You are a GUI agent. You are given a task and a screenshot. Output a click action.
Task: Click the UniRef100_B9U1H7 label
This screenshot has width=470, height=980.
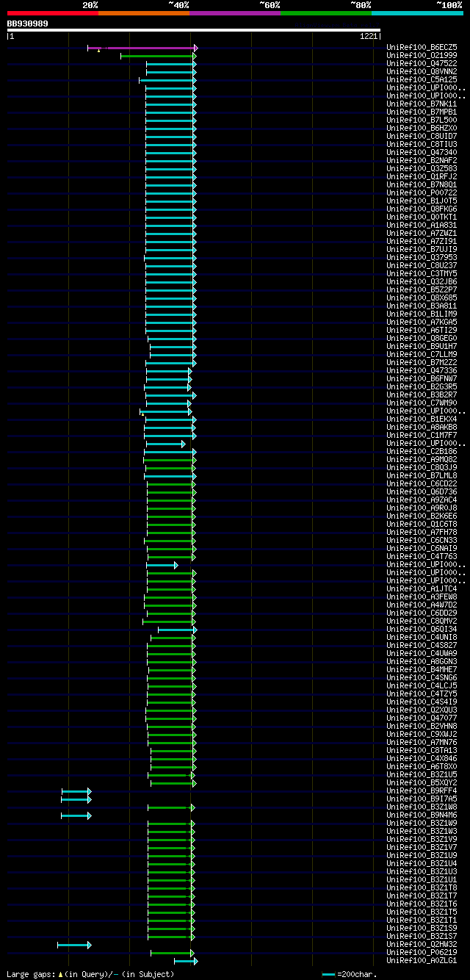[x=423, y=346]
